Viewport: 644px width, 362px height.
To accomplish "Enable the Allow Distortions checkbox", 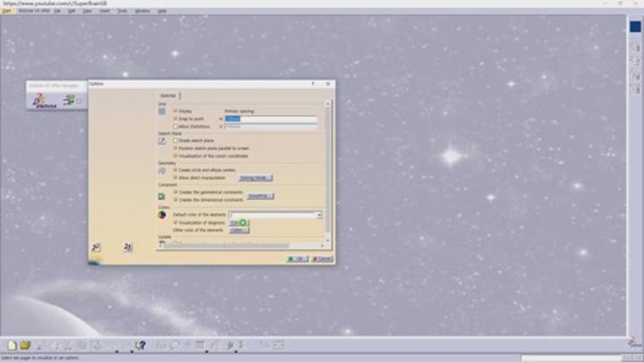I will pyautogui.click(x=175, y=126).
